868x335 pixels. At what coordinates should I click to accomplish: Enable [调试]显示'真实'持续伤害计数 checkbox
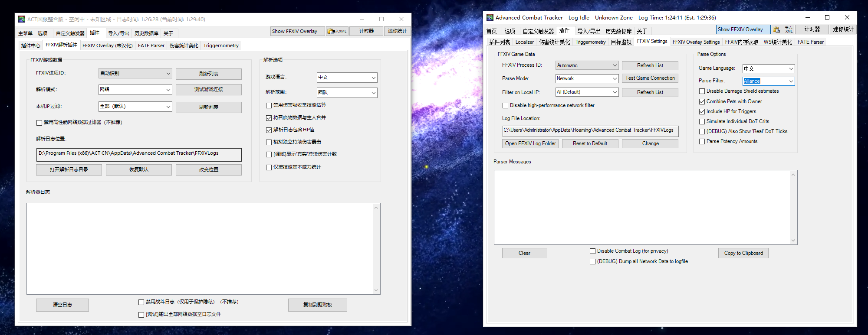pos(269,154)
